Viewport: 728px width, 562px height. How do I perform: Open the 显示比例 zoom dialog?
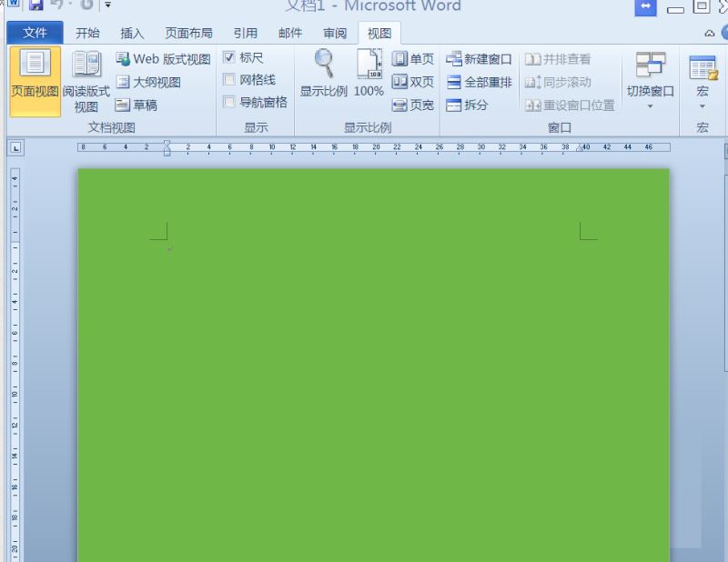pyautogui.click(x=324, y=74)
